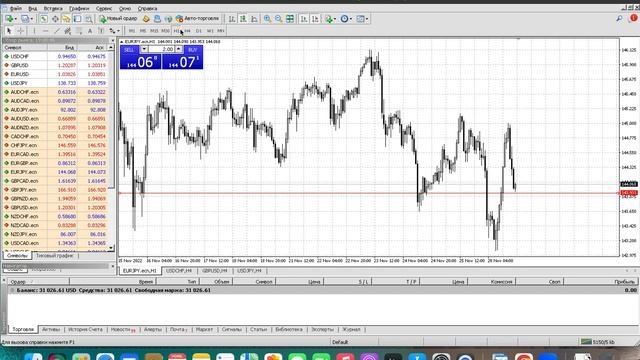The width and height of the screenshot is (640, 360).
Task: Zoom out on the chart
Action: [x=278, y=19]
